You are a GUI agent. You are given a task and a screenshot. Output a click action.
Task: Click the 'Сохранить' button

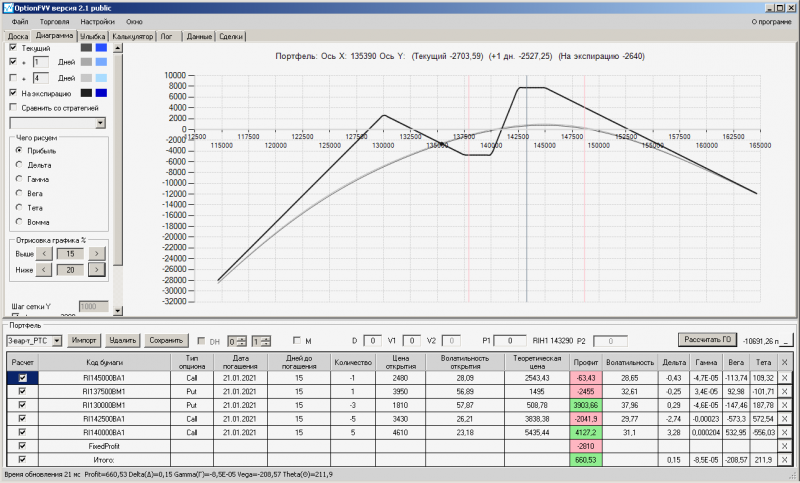coord(166,340)
